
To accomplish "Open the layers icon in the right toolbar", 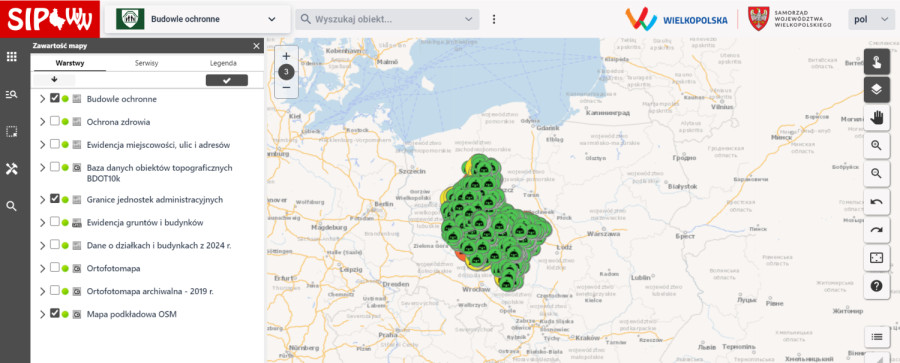I will click(x=876, y=89).
